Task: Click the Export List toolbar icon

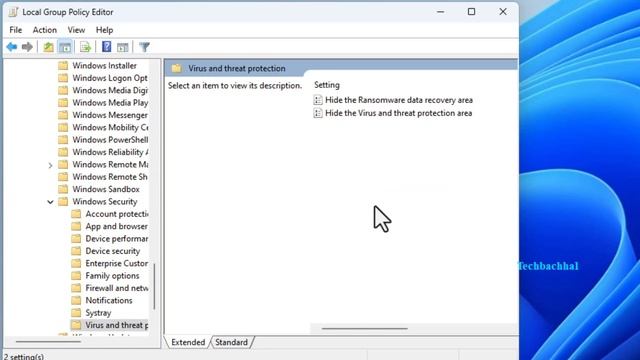Action: [x=85, y=47]
